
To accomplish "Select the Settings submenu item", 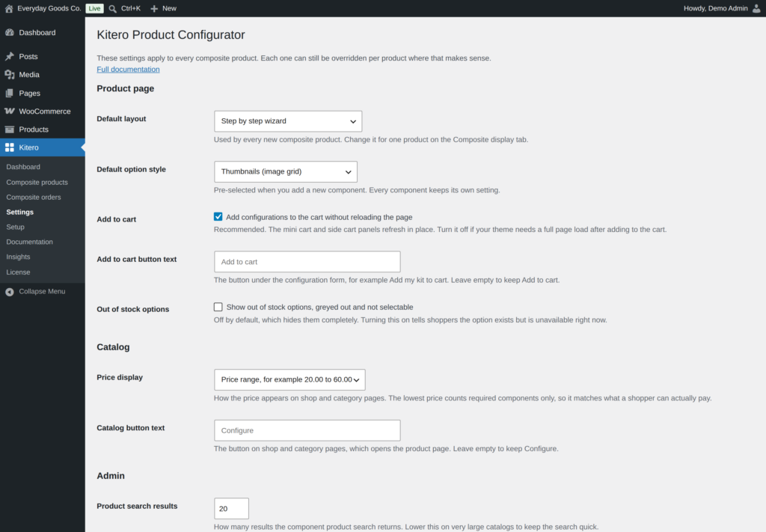I will click(x=20, y=212).
